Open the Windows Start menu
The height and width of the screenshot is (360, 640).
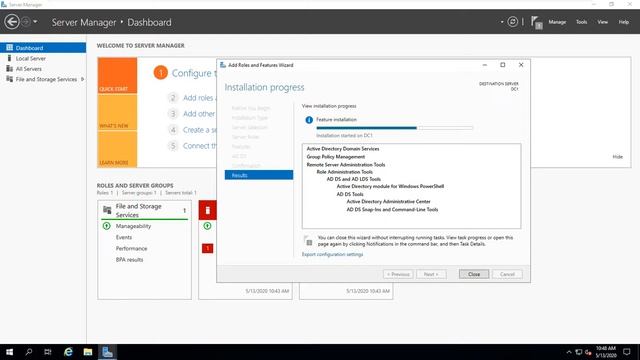(x=9, y=352)
